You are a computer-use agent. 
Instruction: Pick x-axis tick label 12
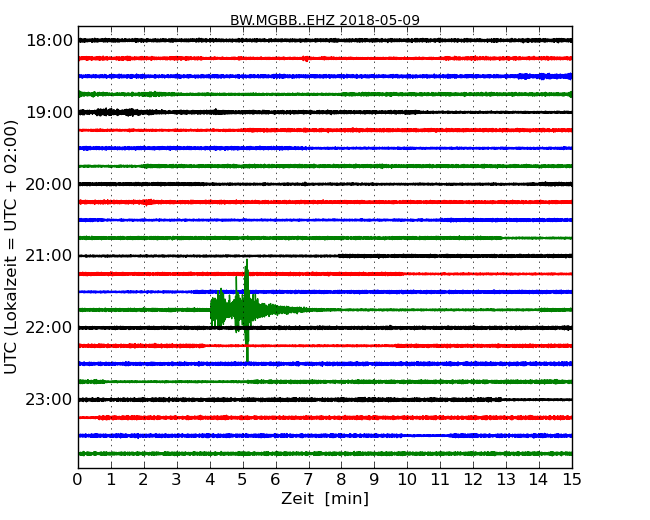pos(473,480)
